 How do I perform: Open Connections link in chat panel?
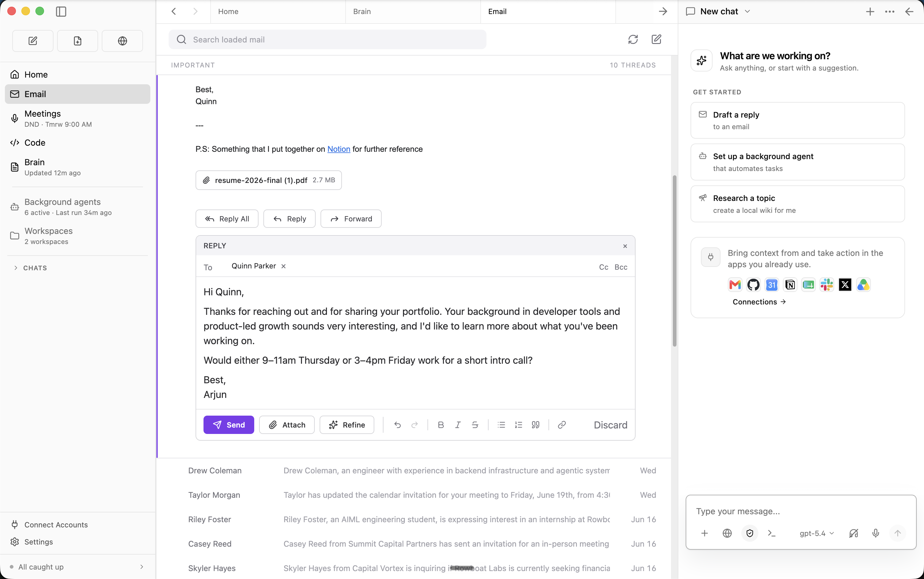759,302
